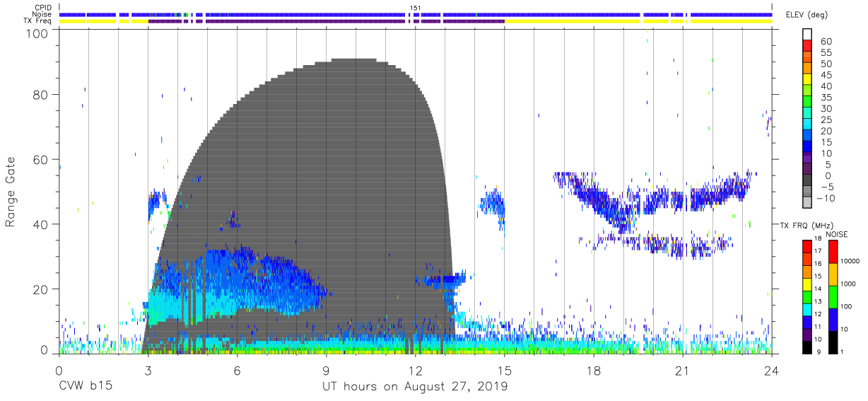
Task: Click the 'TX Freq' row label
Action: (38, 21)
